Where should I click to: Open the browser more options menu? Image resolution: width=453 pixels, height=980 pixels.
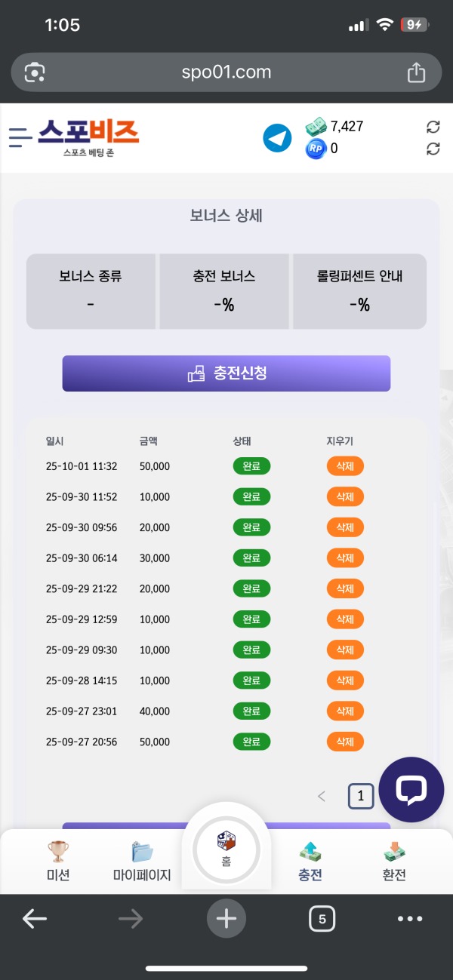[x=410, y=919]
